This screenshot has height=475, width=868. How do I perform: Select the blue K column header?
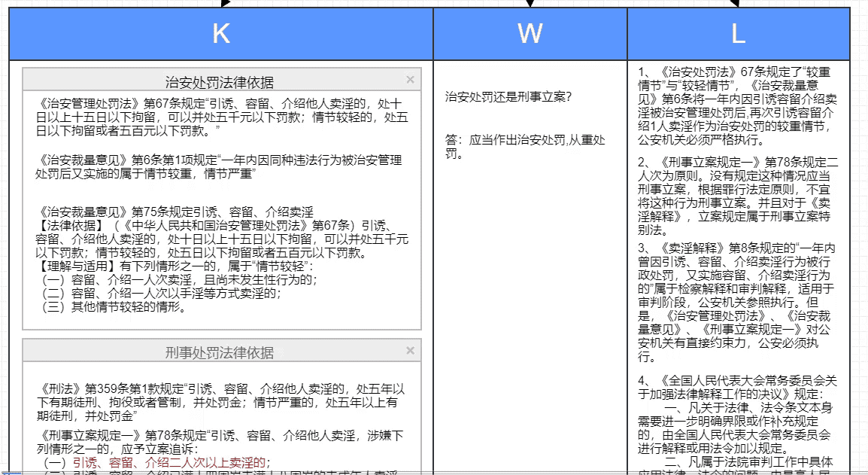click(221, 34)
